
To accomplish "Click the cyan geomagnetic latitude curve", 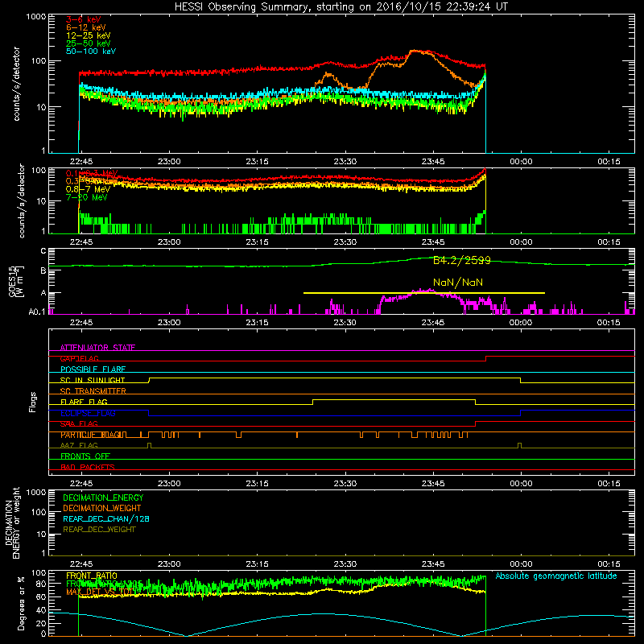I will (324, 614).
